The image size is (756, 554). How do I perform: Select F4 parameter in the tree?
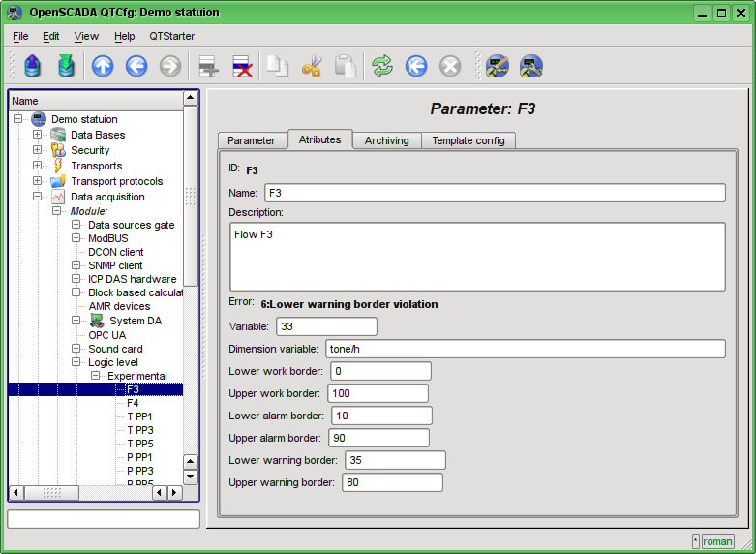click(x=133, y=403)
